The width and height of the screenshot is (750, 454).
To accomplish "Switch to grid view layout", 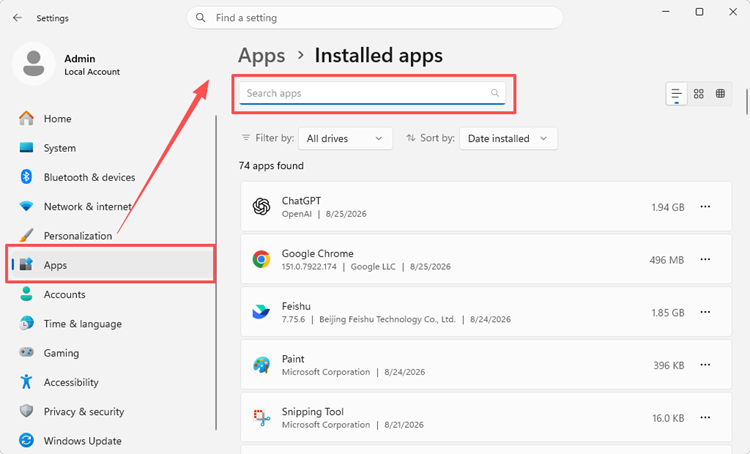I will click(699, 93).
